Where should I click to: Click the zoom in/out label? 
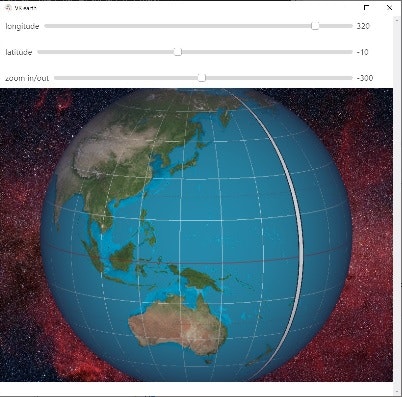(27, 78)
